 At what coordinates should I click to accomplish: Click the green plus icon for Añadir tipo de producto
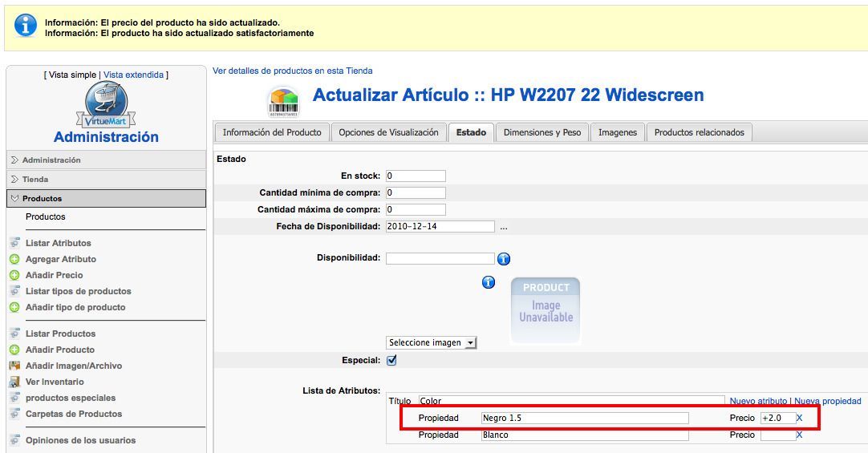[x=15, y=307]
